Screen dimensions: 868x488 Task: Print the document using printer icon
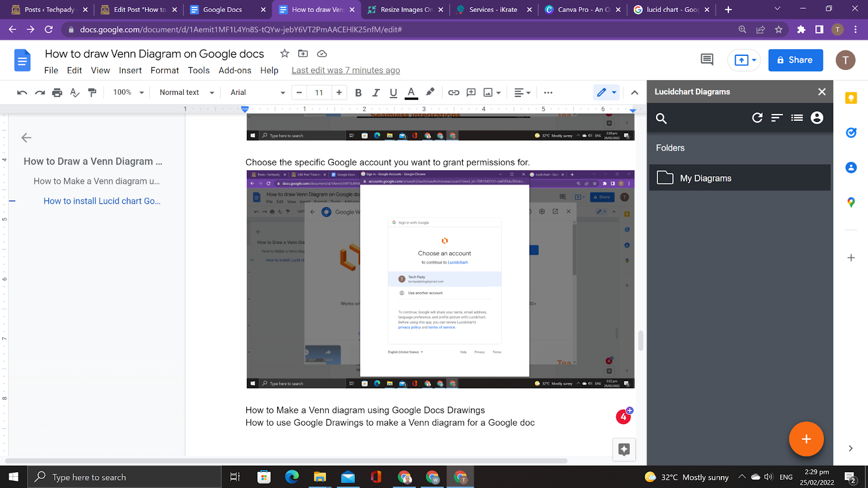click(57, 93)
